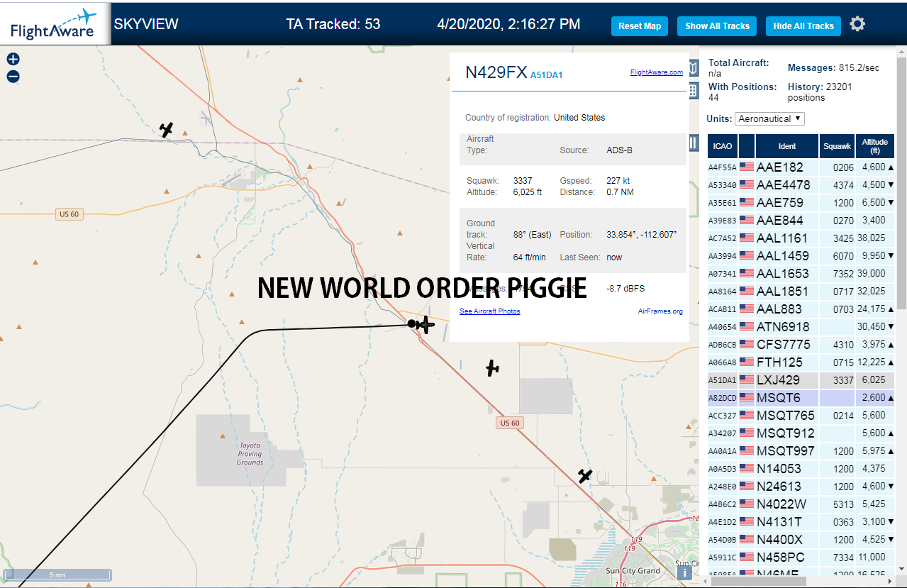Open FlightAware.com link in info panel
The image size is (907, 588).
[x=656, y=72]
